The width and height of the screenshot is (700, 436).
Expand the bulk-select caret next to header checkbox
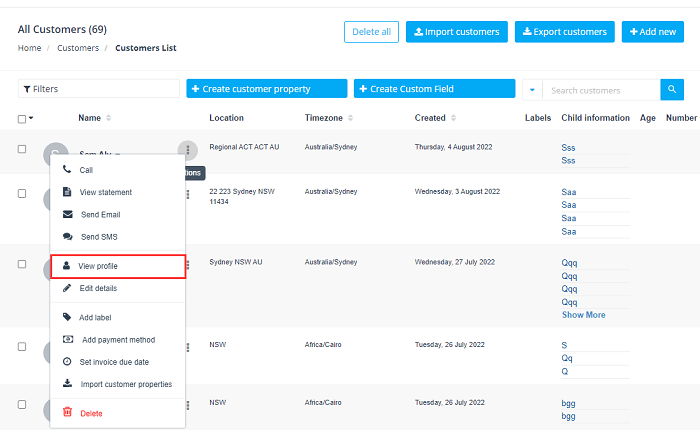(x=32, y=118)
